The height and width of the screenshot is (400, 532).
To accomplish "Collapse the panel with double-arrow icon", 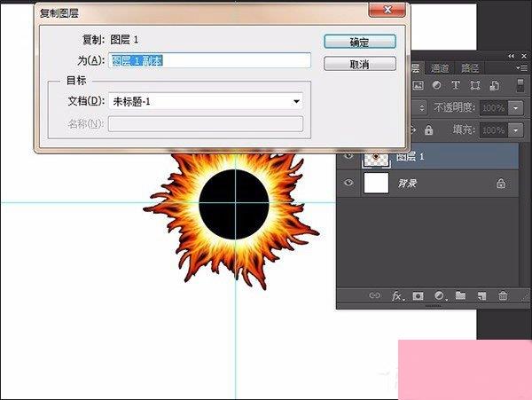I will click(x=511, y=56).
